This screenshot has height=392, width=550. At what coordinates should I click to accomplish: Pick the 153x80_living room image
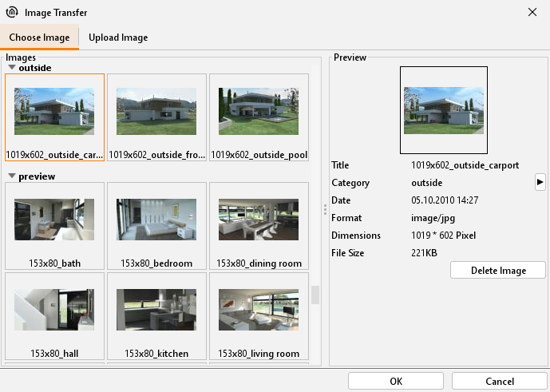tap(259, 316)
